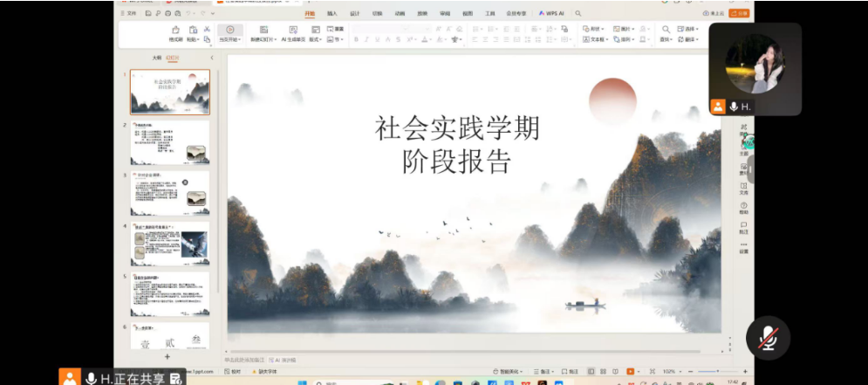
Task: Select slide 4 thumbnail in panel
Action: [170, 243]
